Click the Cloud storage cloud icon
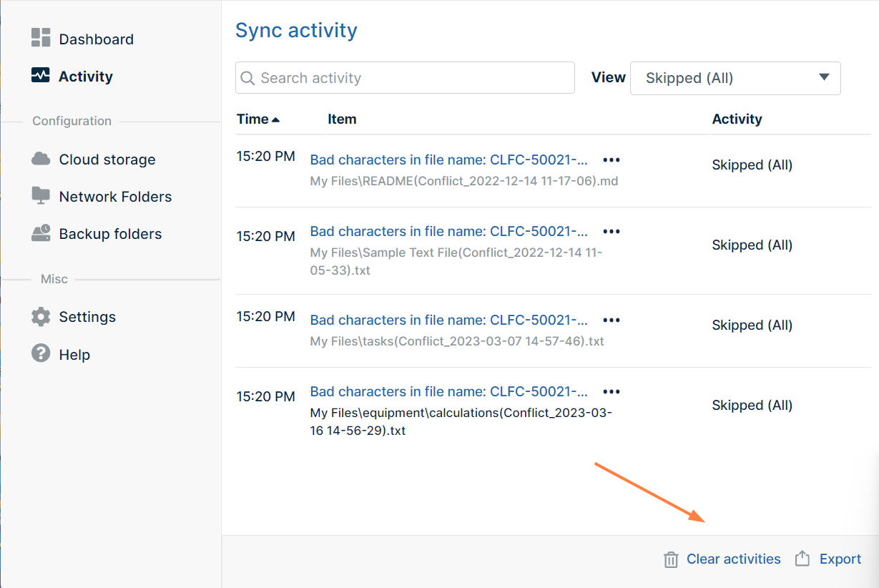Screen dimensions: 879x588 41,159
